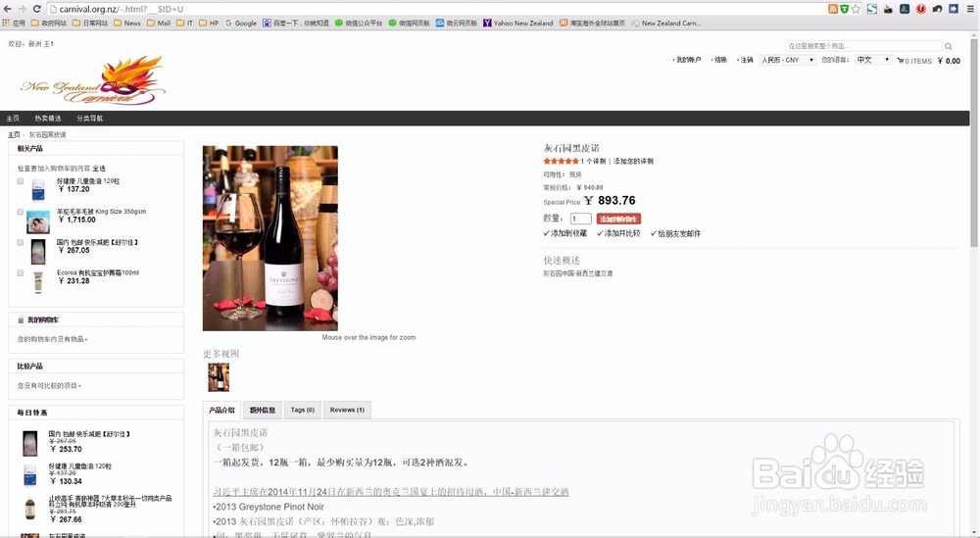Image resolution: width=980 pixels, height=538 pixels.
Task: Open the IT bookmarks folder
Action: point(185,24)
